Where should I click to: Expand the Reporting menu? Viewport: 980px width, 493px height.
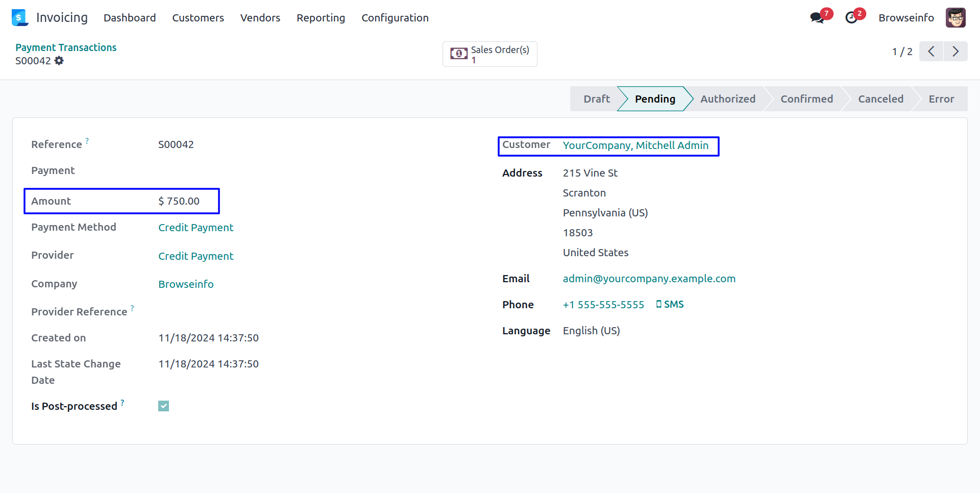[x=321, y=18]
